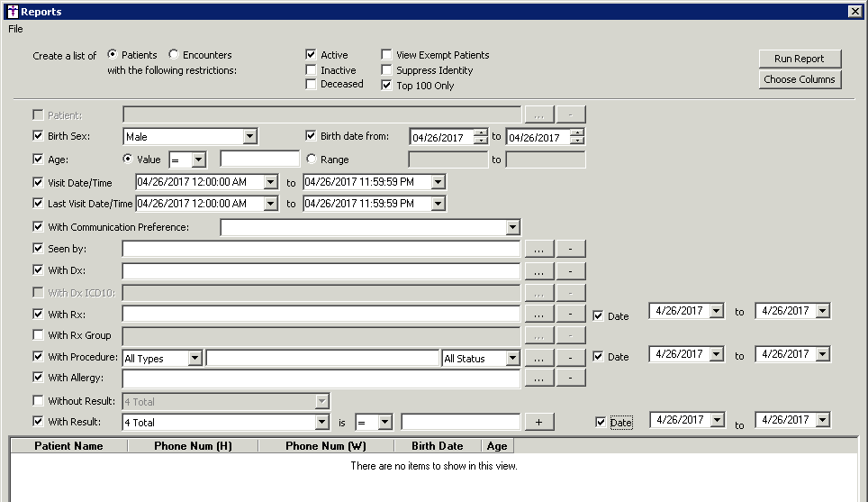
Task: Enable the Deceased checkbox
Action: 312,84
